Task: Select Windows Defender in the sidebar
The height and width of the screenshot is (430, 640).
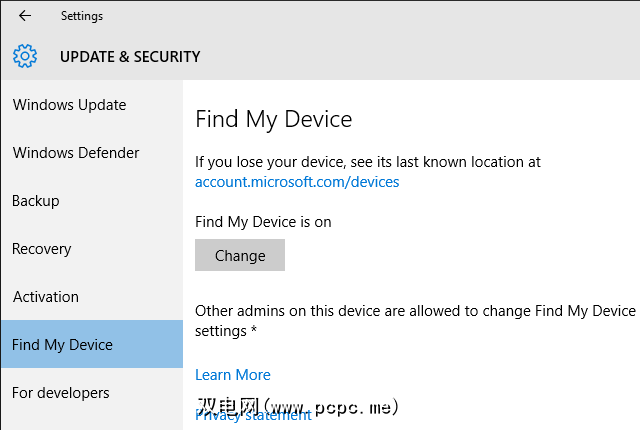Action: 76,153
